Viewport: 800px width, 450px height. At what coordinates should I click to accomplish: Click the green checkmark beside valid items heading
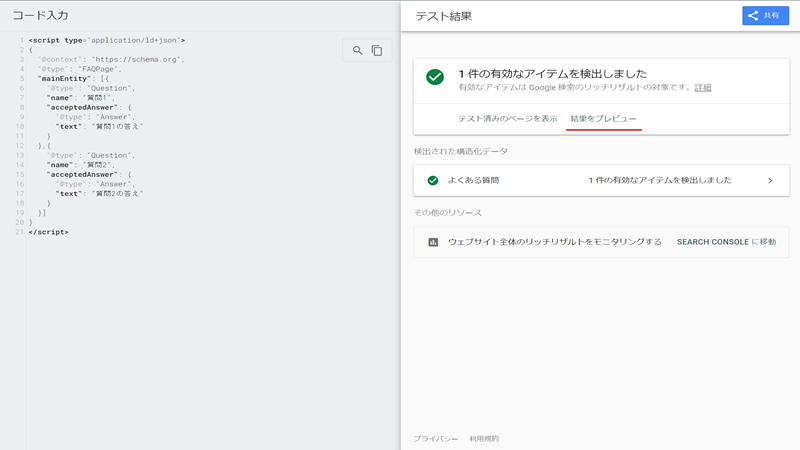[x=435, y=77]
